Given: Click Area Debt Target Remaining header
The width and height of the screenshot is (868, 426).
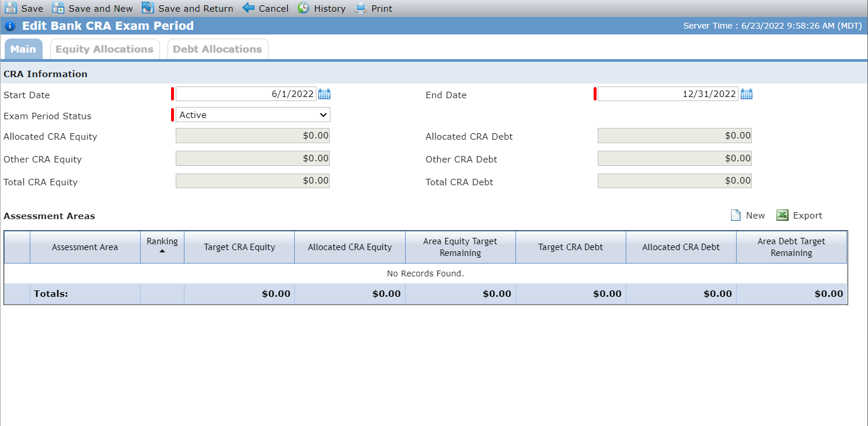Looking at the screenshot, I should click(792, 247).
